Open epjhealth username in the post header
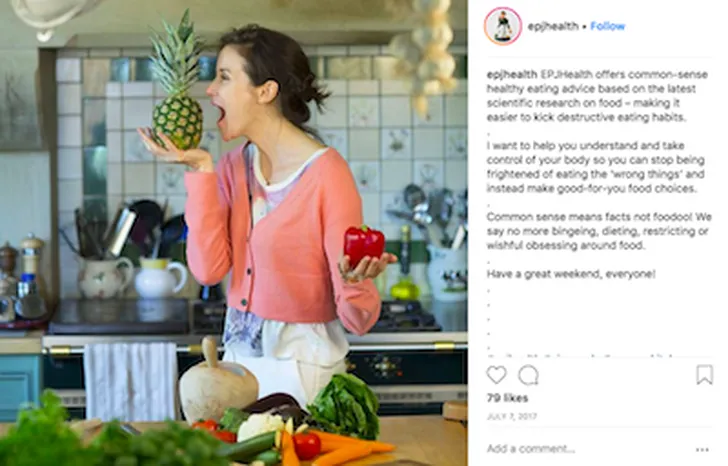 tap(553, 26)
